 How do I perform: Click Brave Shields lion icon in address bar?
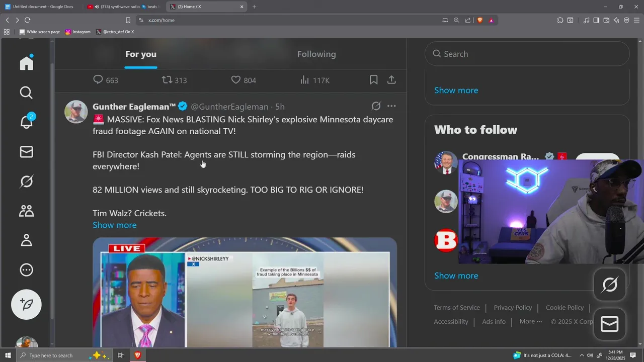[x=479, y=20]
